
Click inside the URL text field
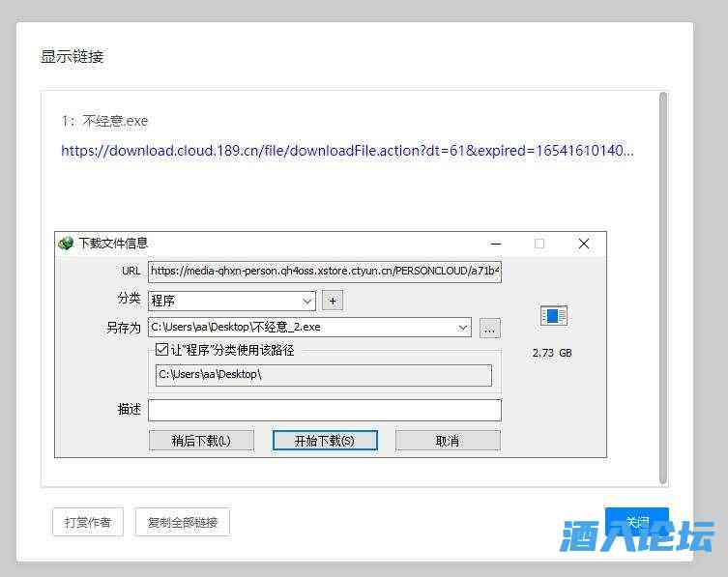click(324, 272)
